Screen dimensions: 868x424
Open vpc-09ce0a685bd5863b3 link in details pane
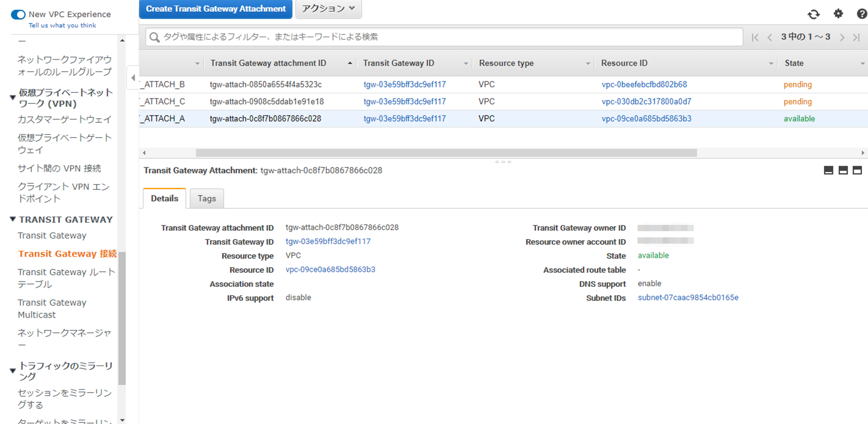tap(330, 269)
